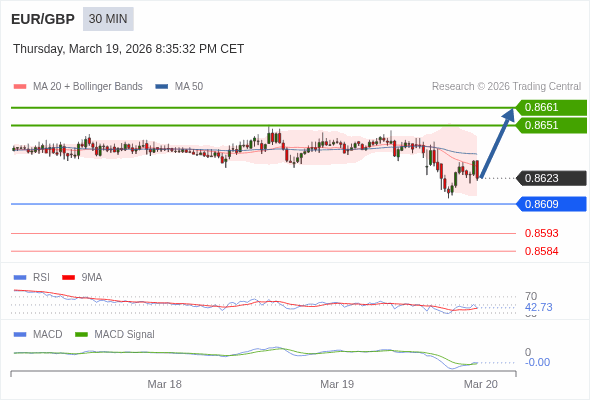Click the 'MA 50' legend label
This screenshot has width=590, height=400.
[189, 87]
